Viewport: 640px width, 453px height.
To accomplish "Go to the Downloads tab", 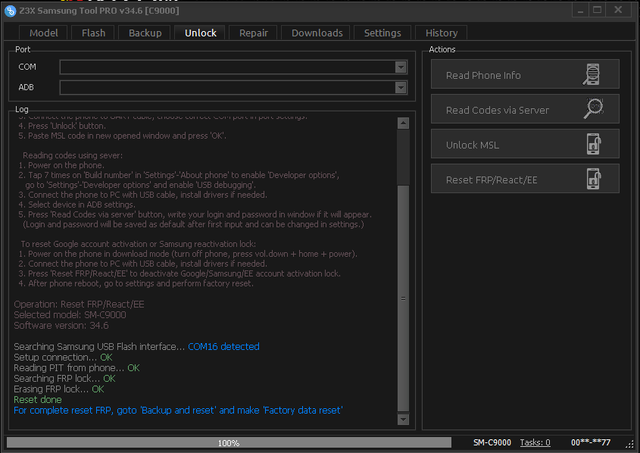I will click(x=317, y=33).
